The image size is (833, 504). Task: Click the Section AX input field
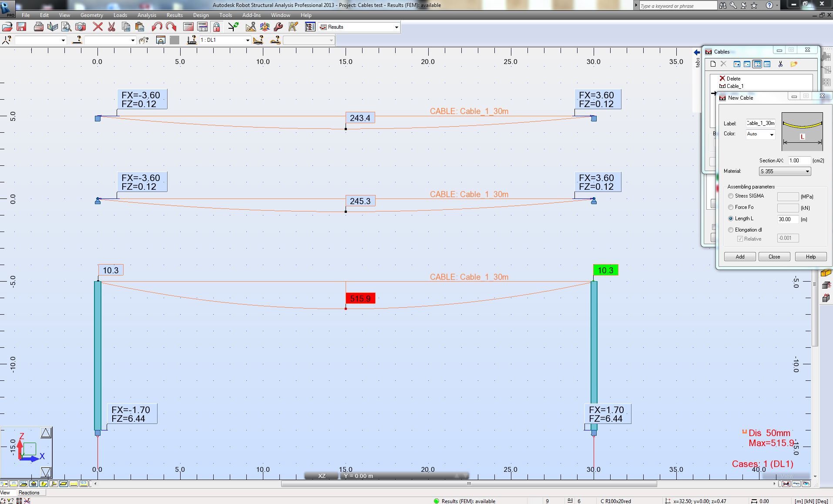click(x=799, y=161)
